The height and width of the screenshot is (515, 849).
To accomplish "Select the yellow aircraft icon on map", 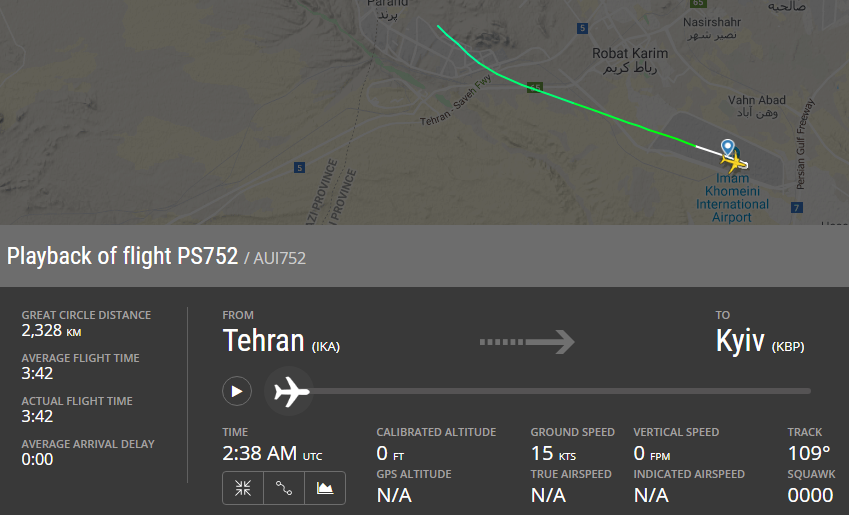I will click(x=733, y=162).
